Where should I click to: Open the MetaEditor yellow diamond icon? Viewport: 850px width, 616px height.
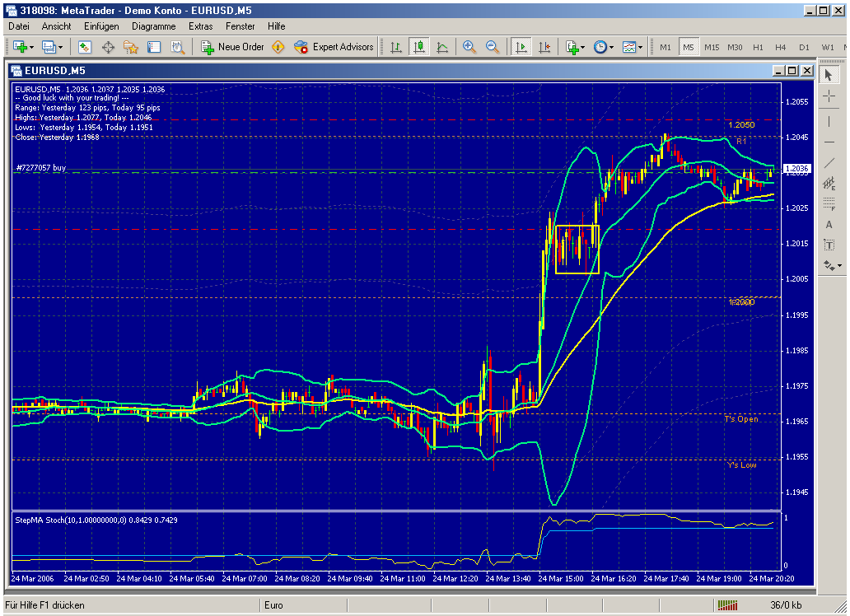[278, 47]
